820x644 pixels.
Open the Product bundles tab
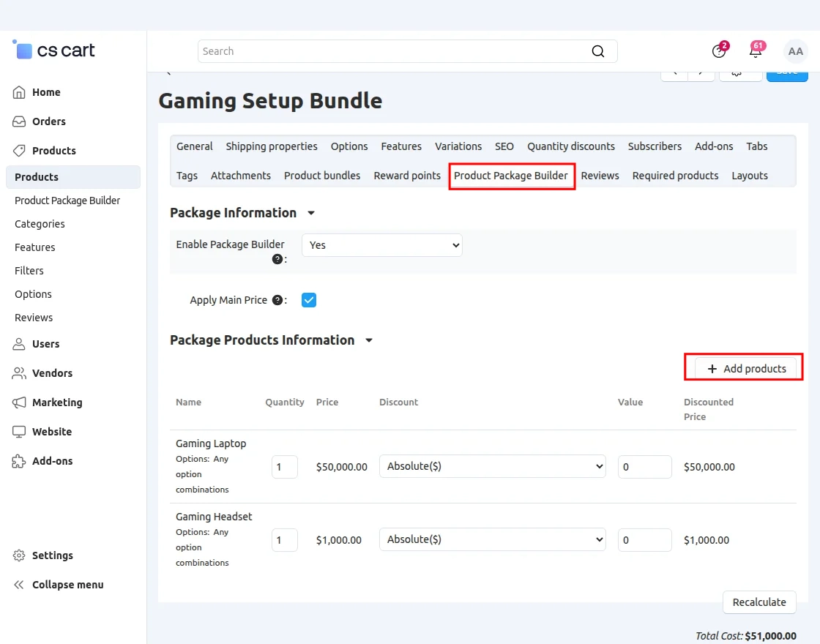[322, 176]
